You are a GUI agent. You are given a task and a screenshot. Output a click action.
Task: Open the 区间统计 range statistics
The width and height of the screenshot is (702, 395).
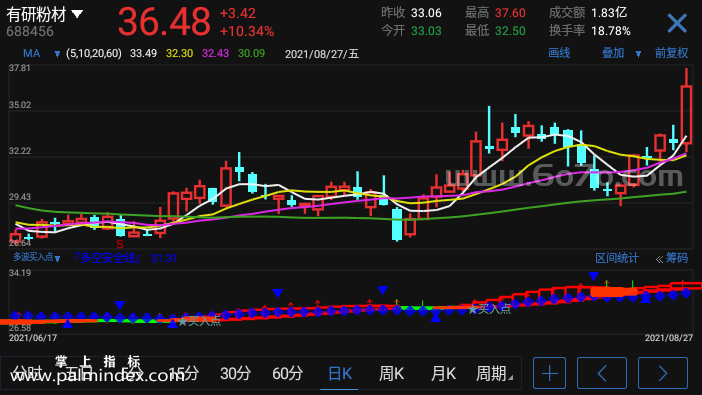pyautogui.click(x=616, y=258)
